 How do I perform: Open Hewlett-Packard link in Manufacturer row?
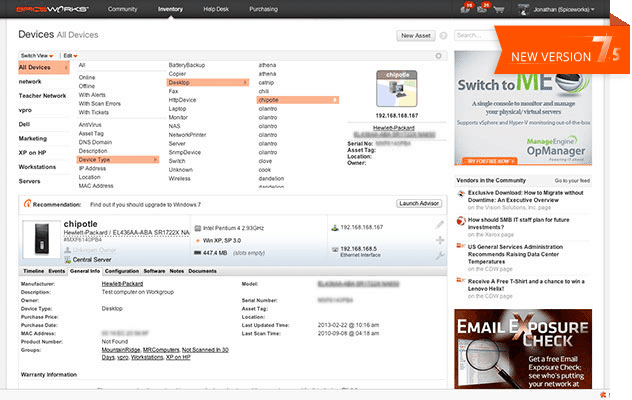click(x=122, y=284)
